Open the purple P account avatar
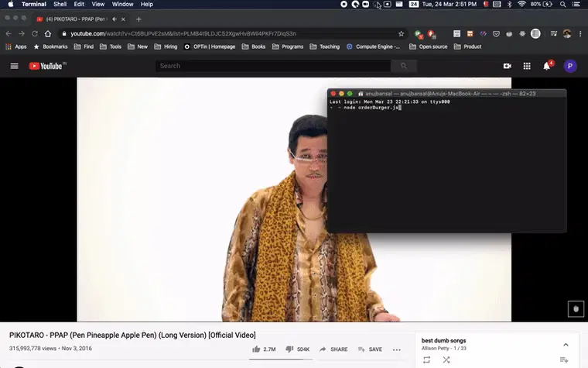The height and width of the screenshot is (368, 588). point(570,66)
